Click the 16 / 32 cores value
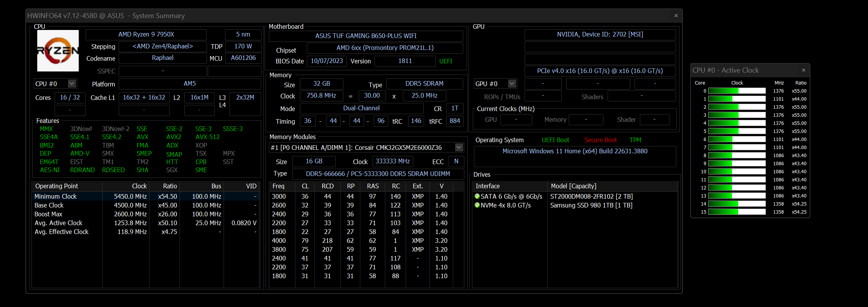 click(70, 98)
